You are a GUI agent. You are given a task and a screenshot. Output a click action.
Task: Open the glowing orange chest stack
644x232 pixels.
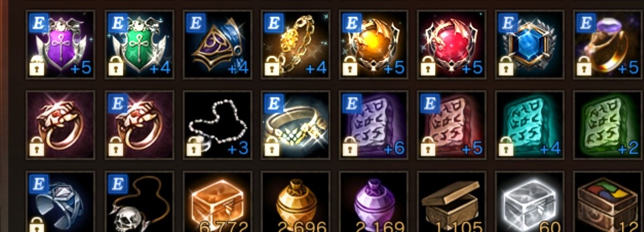[x=217, y=202]
